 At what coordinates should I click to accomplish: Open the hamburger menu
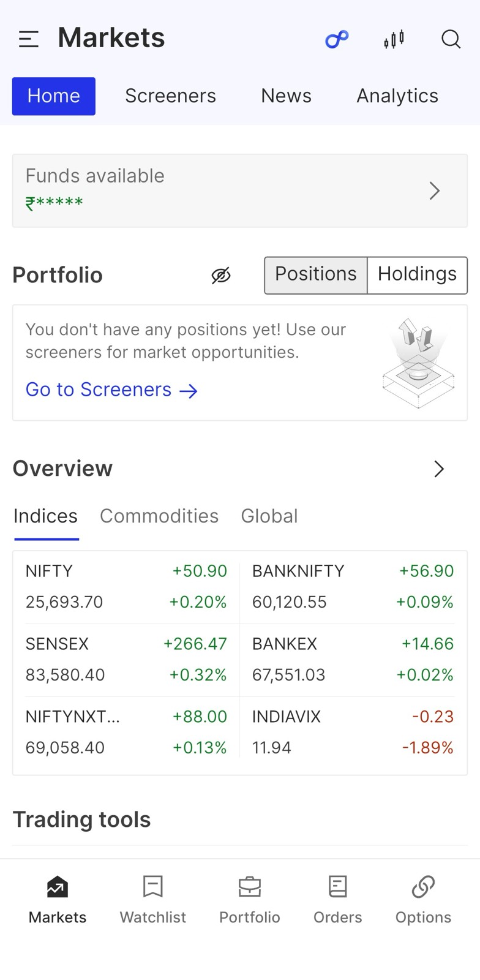(29, 39)
